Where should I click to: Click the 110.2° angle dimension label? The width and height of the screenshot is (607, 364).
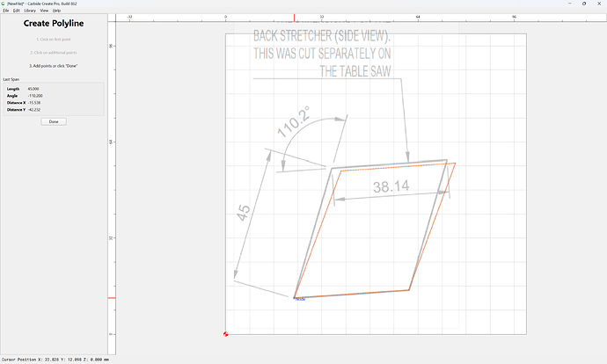294,122
